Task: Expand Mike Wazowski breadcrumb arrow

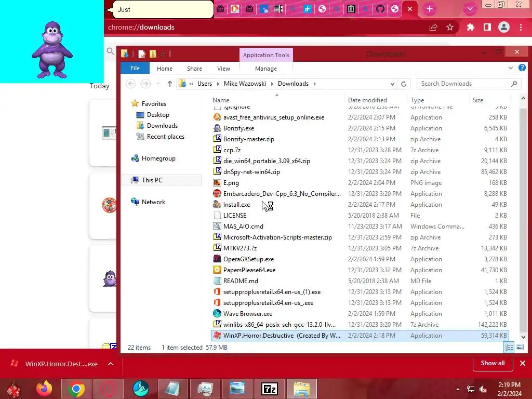Action: coord(272,84)
